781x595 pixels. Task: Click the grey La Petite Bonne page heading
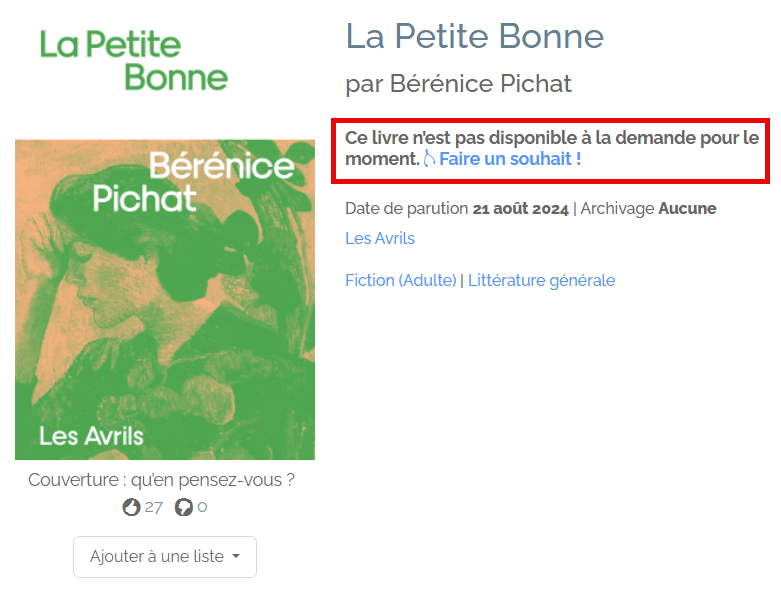pos(474,37)
